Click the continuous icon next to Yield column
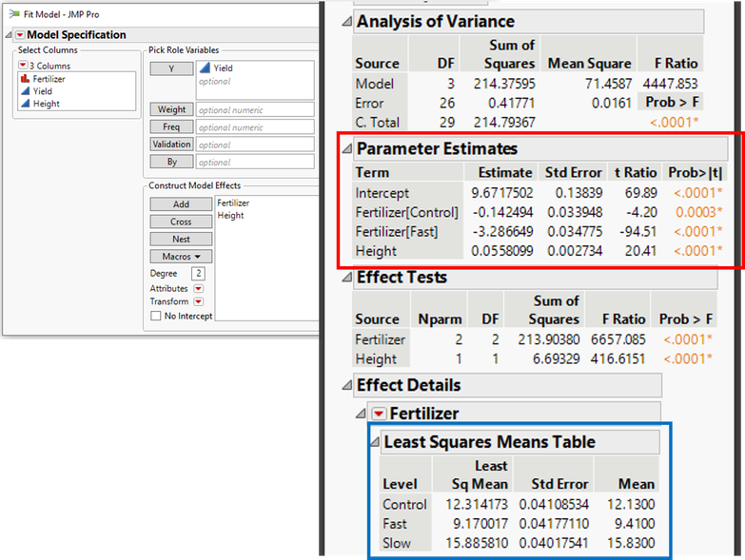745x560 pixels. tap(25, 91)
